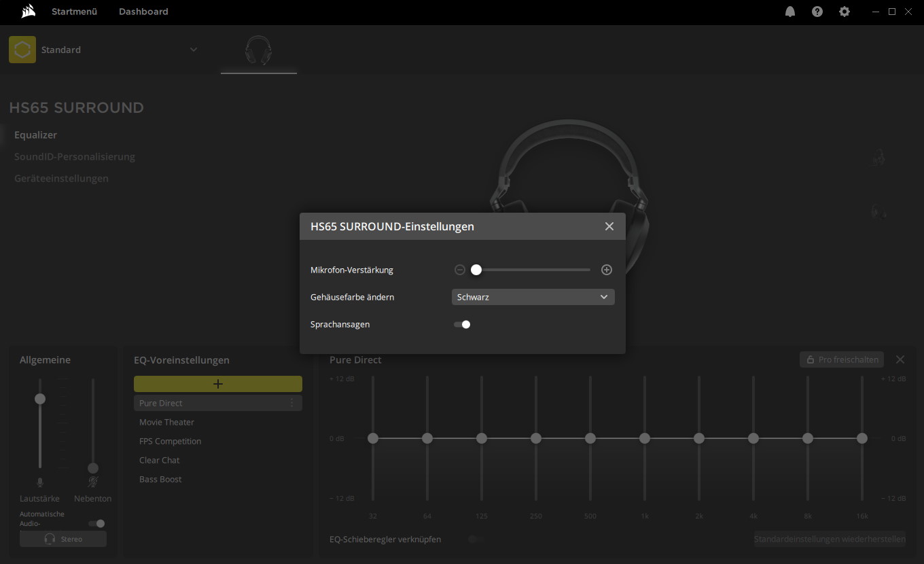The height and width of the screenshot is (564, 924).
Task: Close the Pure Direct equalizer panel
Action: 900,359
